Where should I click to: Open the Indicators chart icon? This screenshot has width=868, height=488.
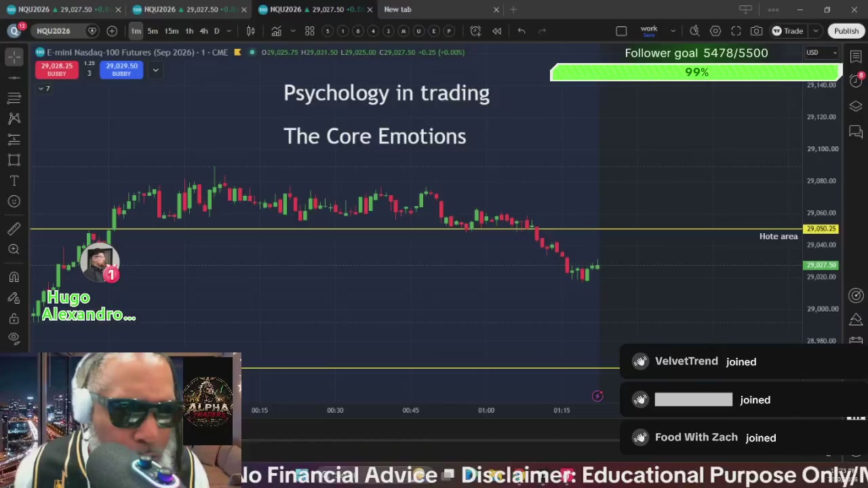[x=276, y=31]
